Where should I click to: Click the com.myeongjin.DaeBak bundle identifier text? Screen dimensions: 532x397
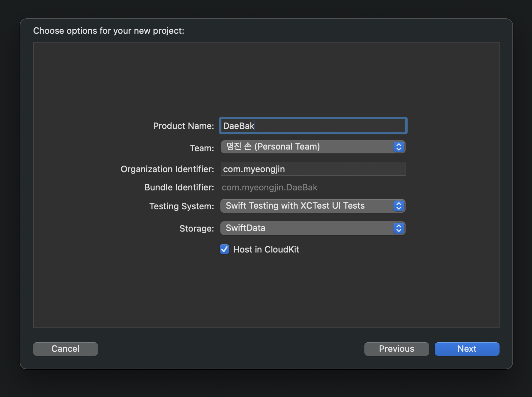click(270, 187)
